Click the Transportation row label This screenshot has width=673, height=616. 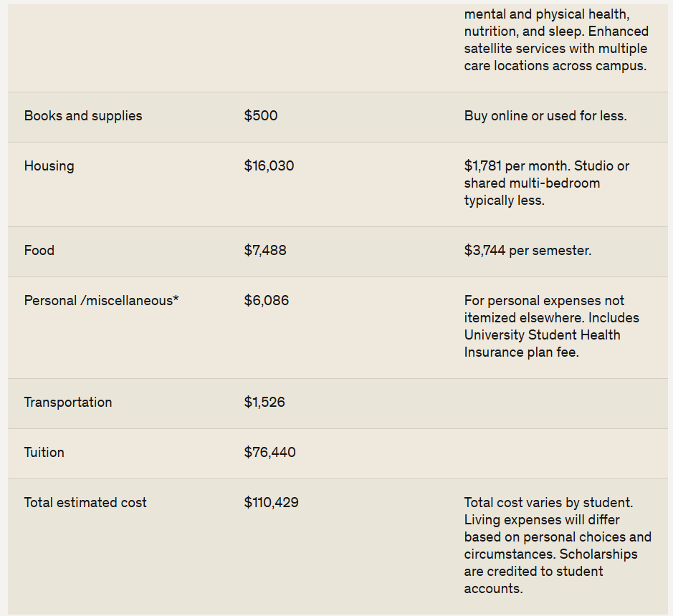click(x=68, y=403)
